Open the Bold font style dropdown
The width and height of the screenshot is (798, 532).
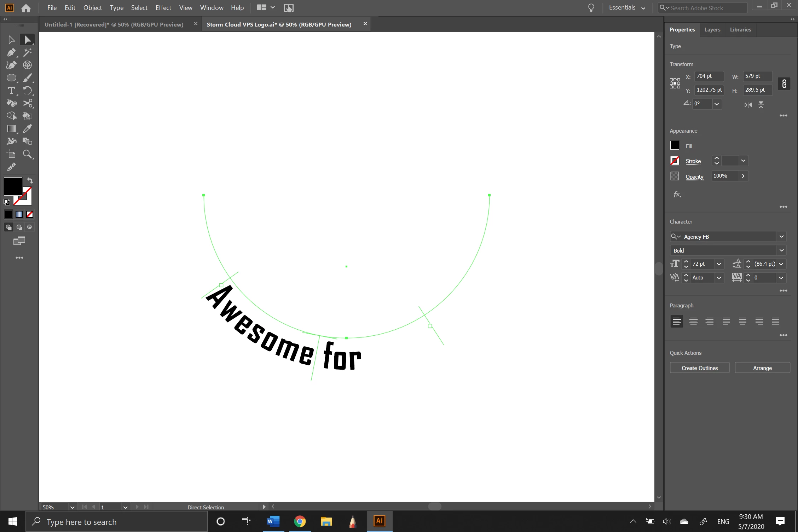point(781,250)
